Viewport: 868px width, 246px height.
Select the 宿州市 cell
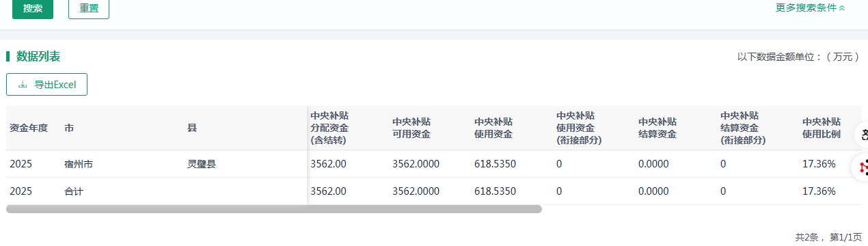[x=79, y=164]
